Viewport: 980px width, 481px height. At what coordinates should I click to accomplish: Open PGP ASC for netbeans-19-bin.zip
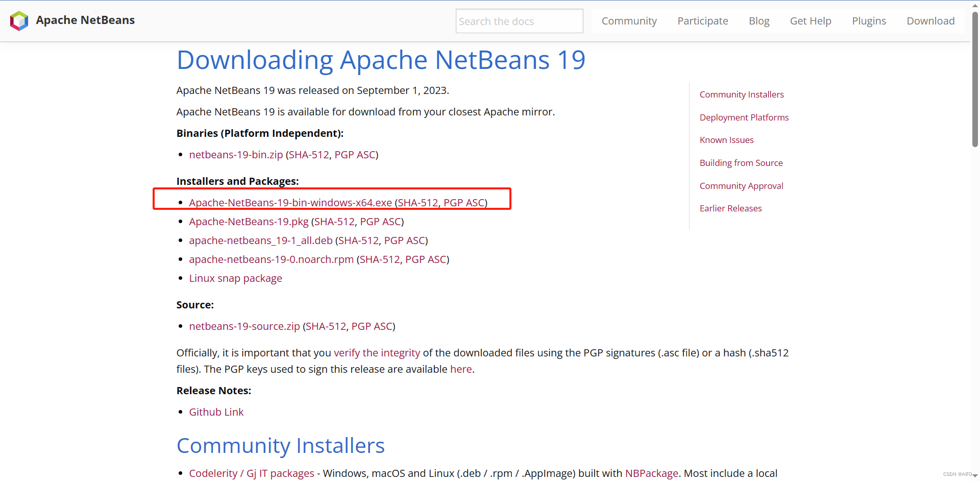(355, 155)
